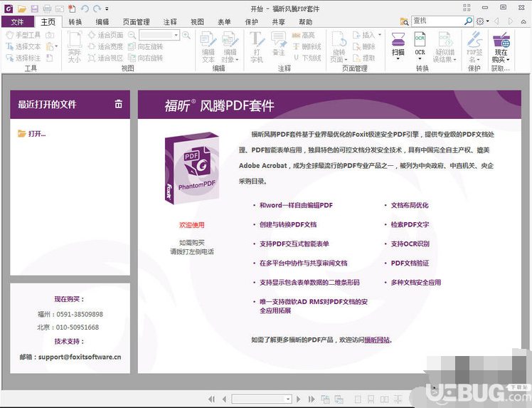
Task: Click the create new PDF icon with red star
Action: [72, 9]
